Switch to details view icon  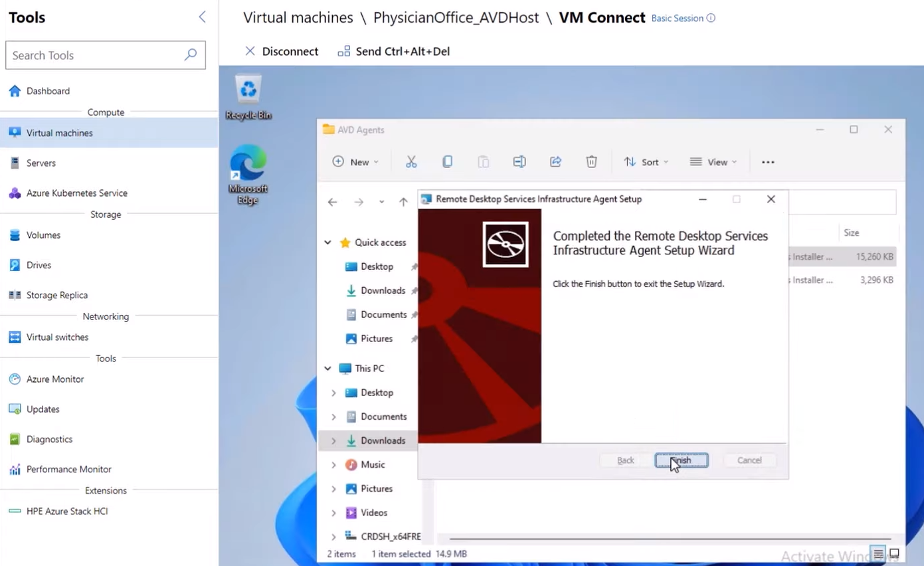(879, 553)
